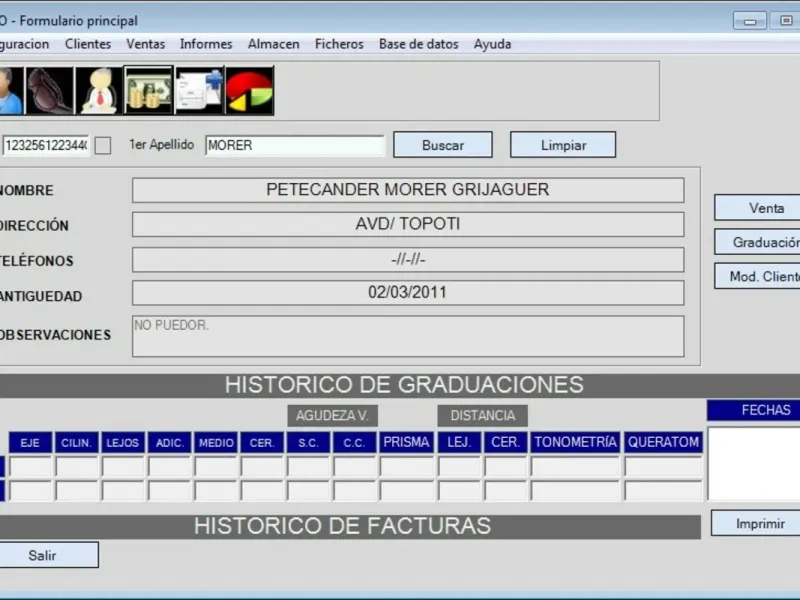Open the Clientes menu
The width and height of the screenshot is (800, 600).
tap(88, 44)
